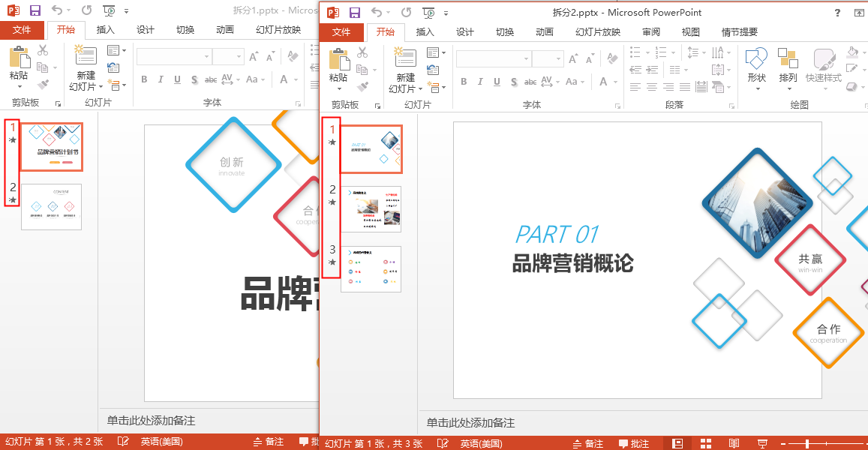This screenshot has height=450, width=868.
Task: Toggle Bold in 拆分1 window
Action: click(x=144, y=79)
